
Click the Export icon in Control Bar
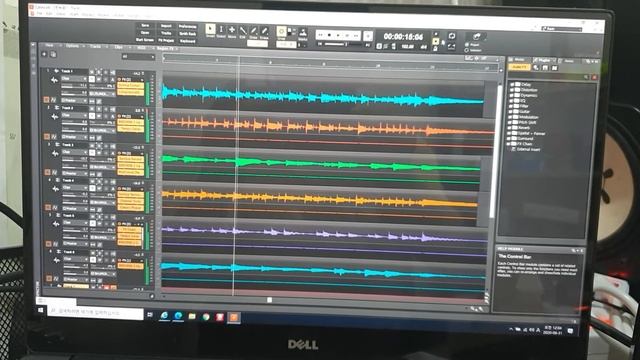click(476, 37)
